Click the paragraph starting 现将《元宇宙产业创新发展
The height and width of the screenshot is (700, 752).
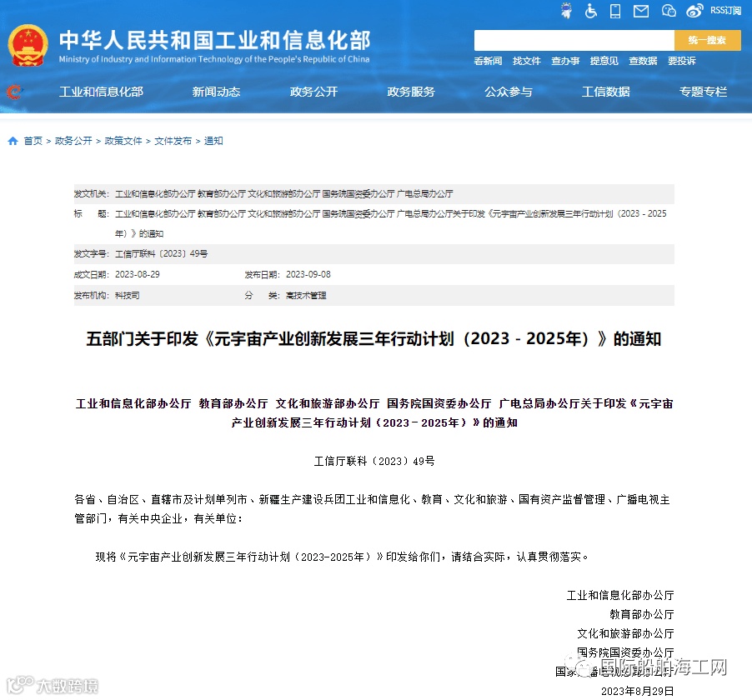(x=342, y=557)
